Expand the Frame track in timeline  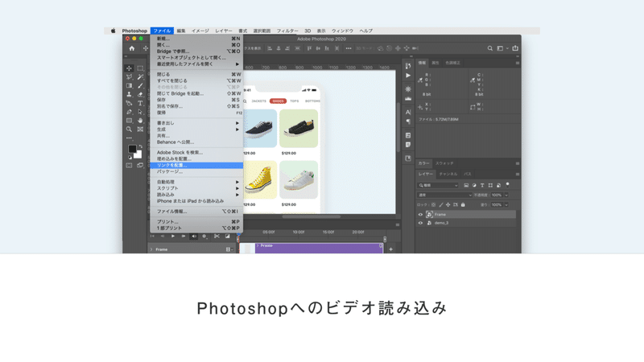151,249
